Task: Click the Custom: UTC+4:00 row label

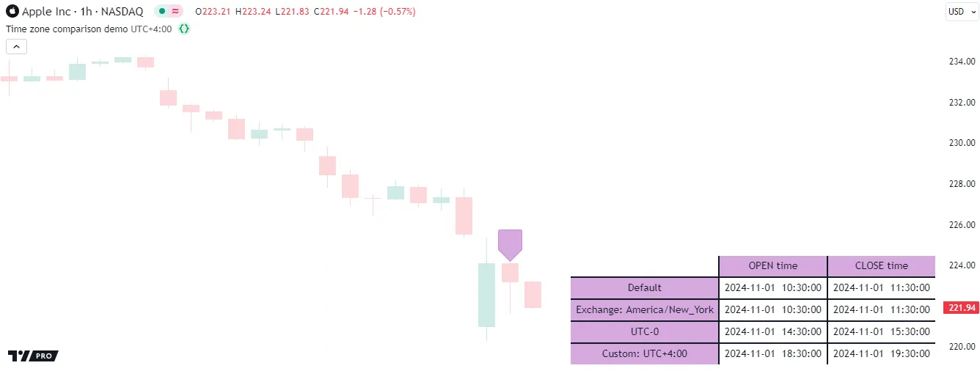Action: coord(644,354)
